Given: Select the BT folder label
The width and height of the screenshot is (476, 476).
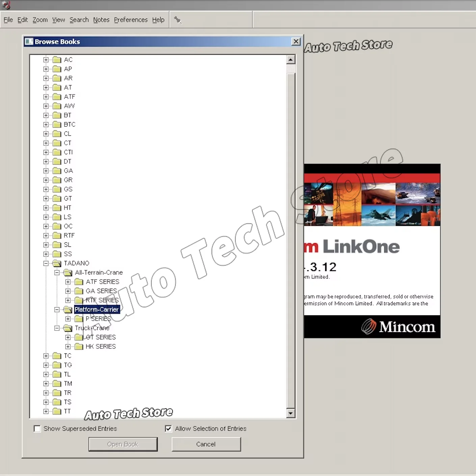Looking at the screenshot, I should pyautogui.click(x=68, y=115).
